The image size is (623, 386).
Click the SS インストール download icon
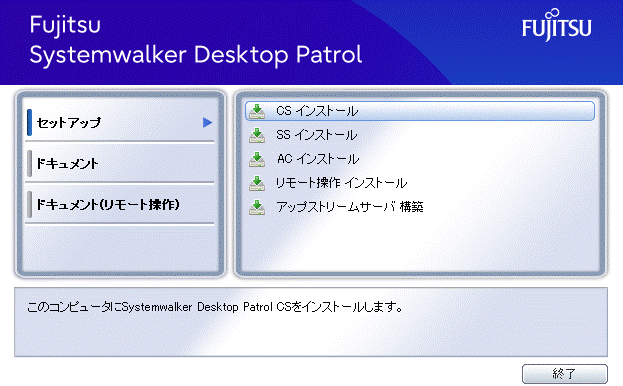[x=257, y=135]
